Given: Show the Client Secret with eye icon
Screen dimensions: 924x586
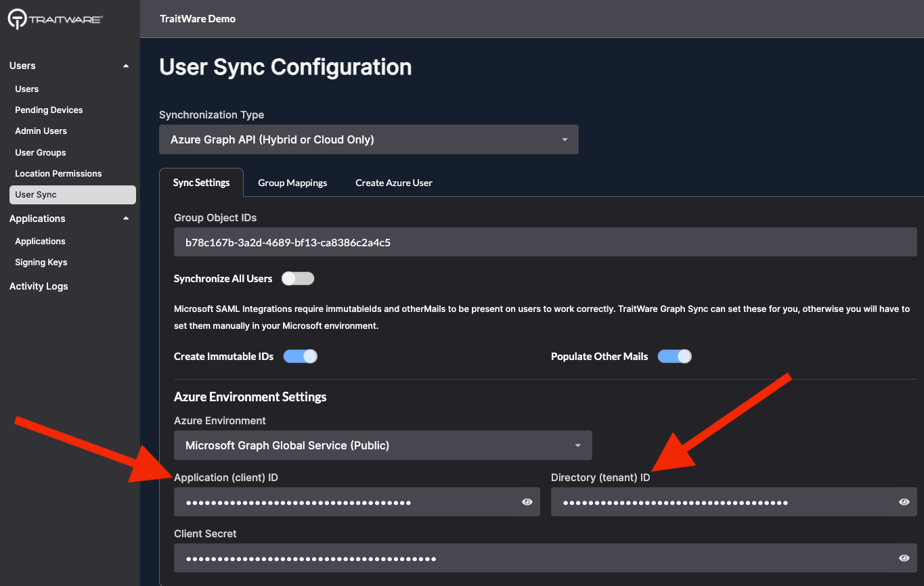Looking at the screenshot, I should point(904,558).
